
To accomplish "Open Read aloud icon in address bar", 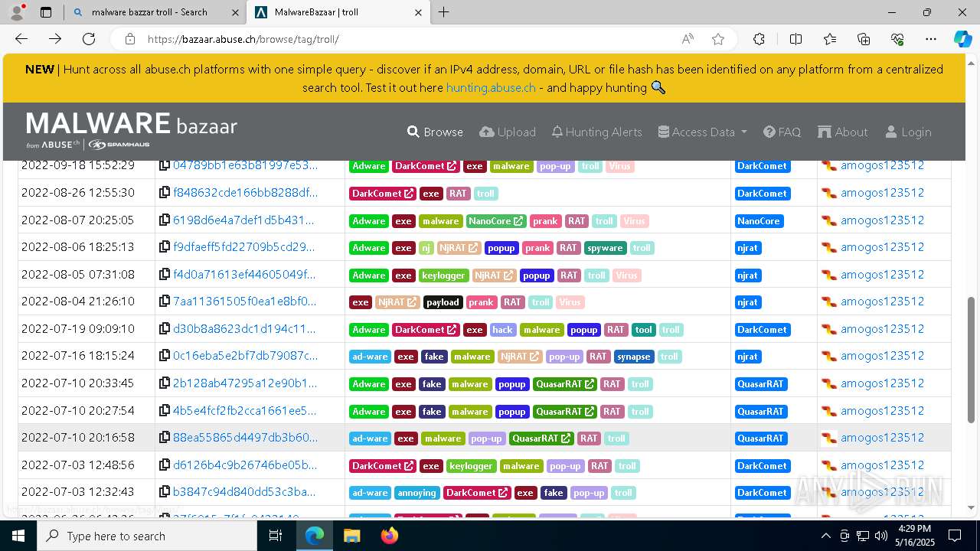I will 688,39.
